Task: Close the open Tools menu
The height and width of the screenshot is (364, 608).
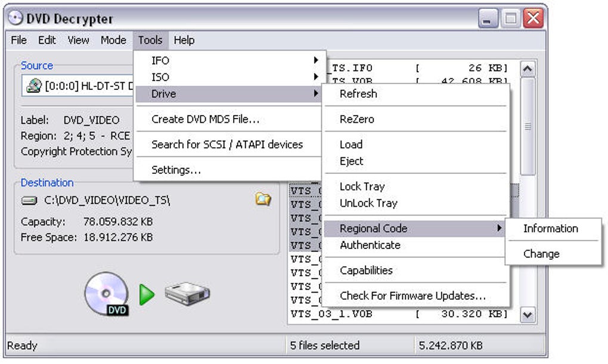Action: (150, 41)
